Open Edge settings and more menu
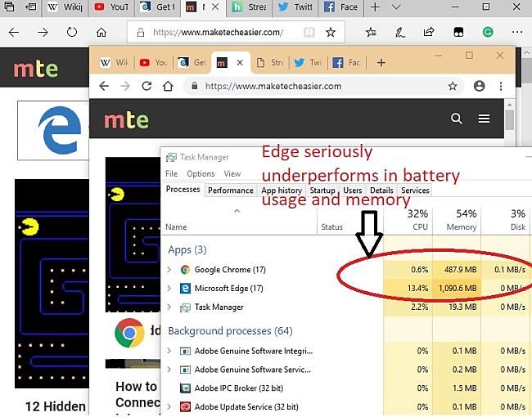The width and height of the screenshot is (532, 417). coord(517,32)
